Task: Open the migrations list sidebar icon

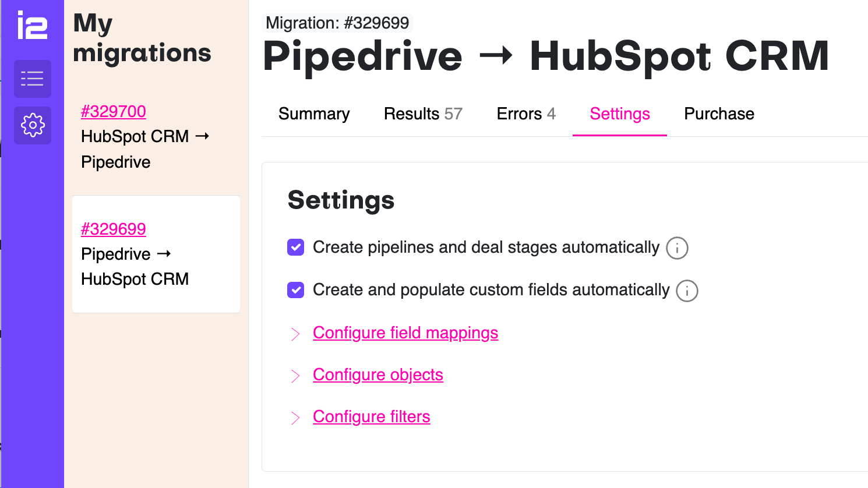Action: coord(33,79)
